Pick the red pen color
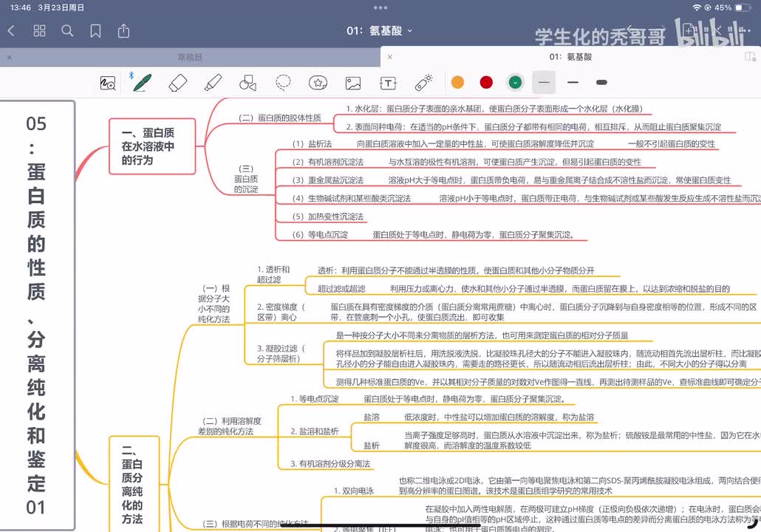The image size is (761, 532). 486,83
